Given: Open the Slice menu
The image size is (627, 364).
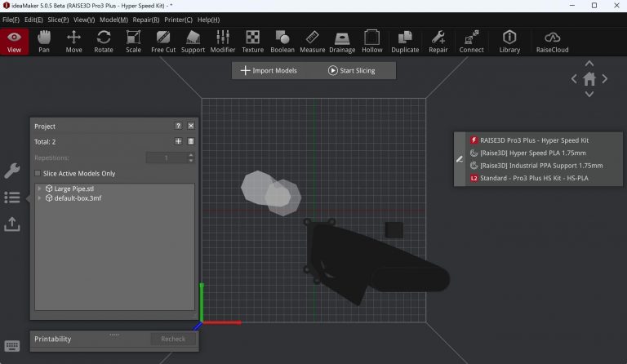Looking at the screenshot, I should pos(58,20).
